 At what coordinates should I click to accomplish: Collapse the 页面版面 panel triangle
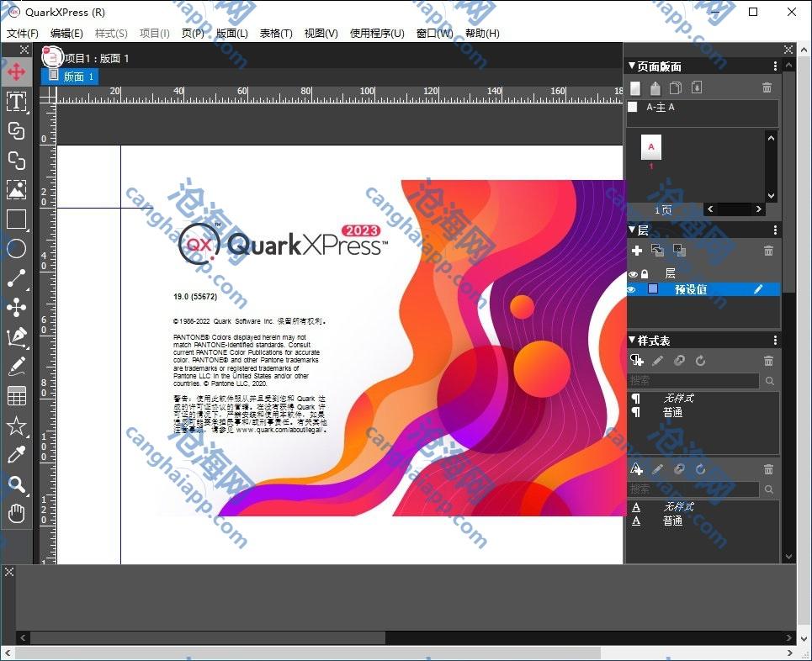632,66
